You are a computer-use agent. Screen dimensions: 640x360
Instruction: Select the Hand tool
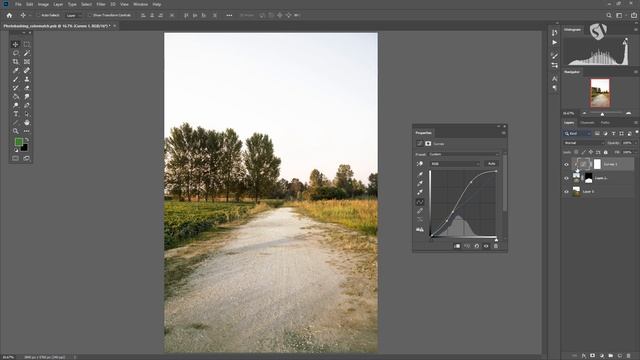pyautogui.click(x=27, y=122)
